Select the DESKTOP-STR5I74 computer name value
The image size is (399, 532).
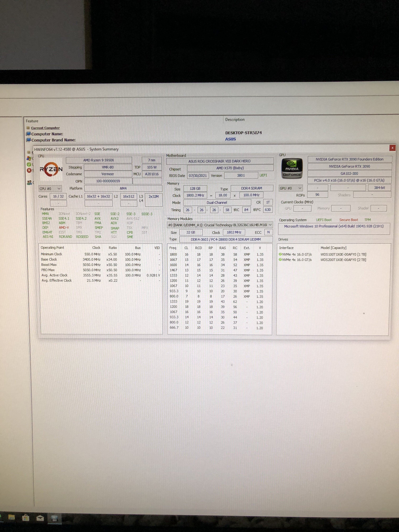point(243,133)
